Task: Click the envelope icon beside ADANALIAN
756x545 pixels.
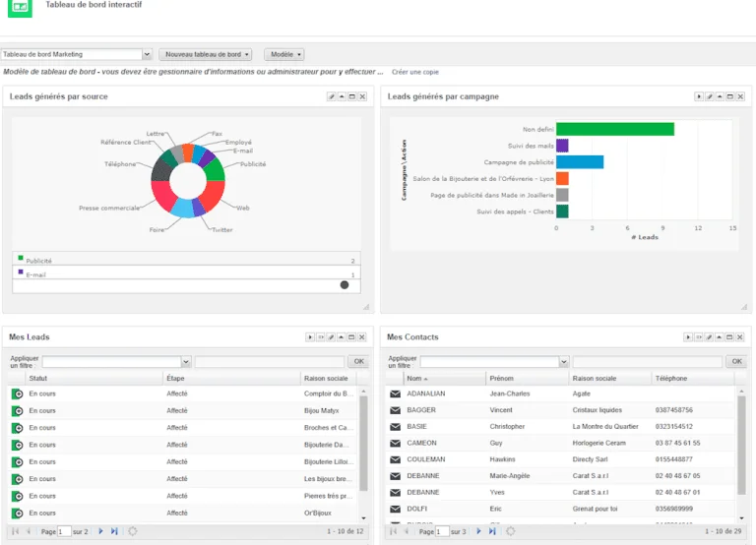Action: tap(395, 394)
